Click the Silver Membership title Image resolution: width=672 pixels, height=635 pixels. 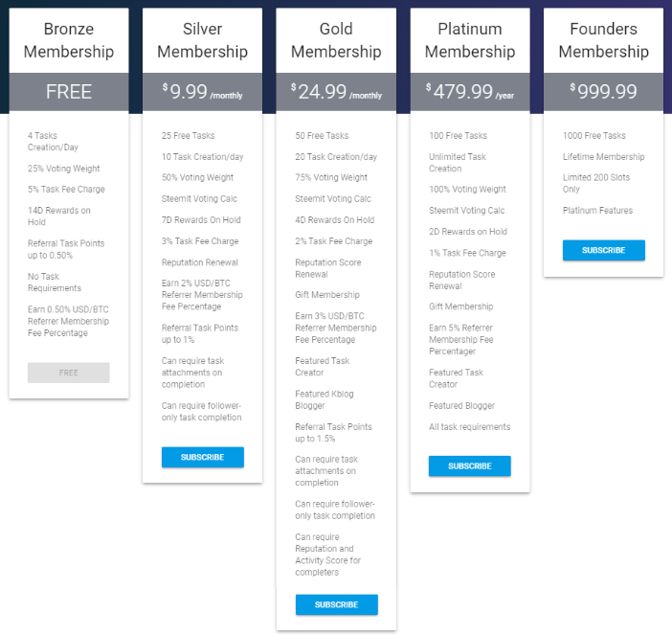pyautogui.click(x=202, y=40)
